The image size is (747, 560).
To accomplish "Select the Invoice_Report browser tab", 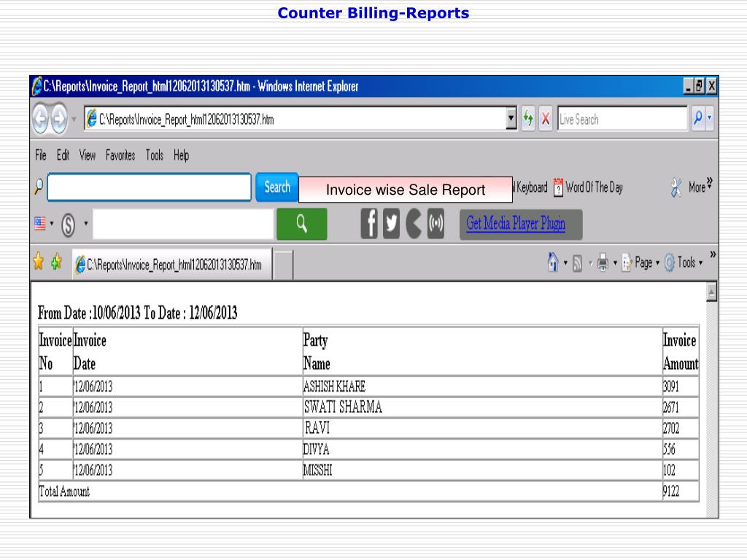I will (172, 264).
